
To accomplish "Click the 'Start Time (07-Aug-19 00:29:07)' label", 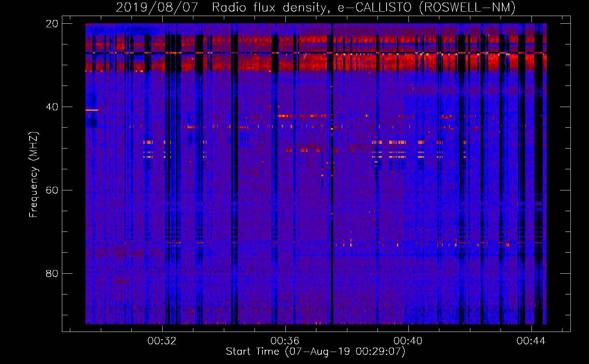I will [315, 352].
